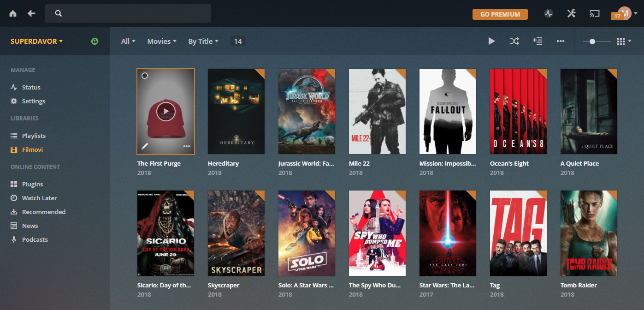Click the Ocean's Eight title text
Viewport: 644px width, 310px height.
tap(509, 163)
